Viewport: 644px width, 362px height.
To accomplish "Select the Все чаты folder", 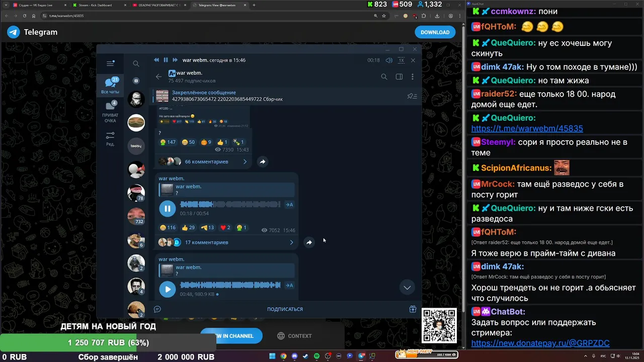I will point(110,85).
